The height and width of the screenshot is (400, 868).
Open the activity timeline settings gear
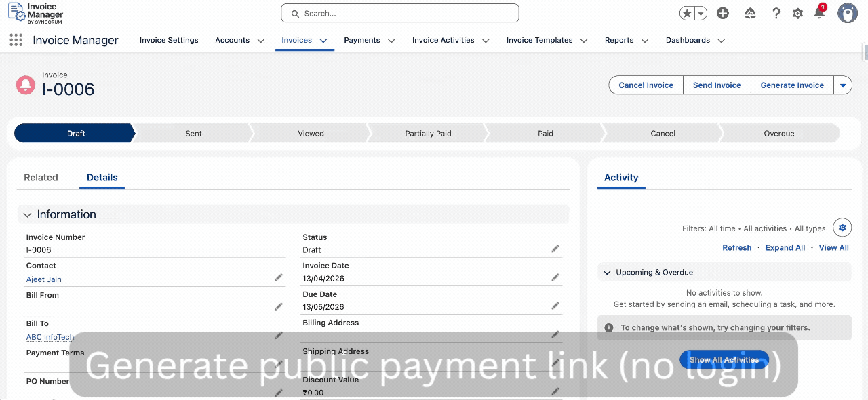842,227
